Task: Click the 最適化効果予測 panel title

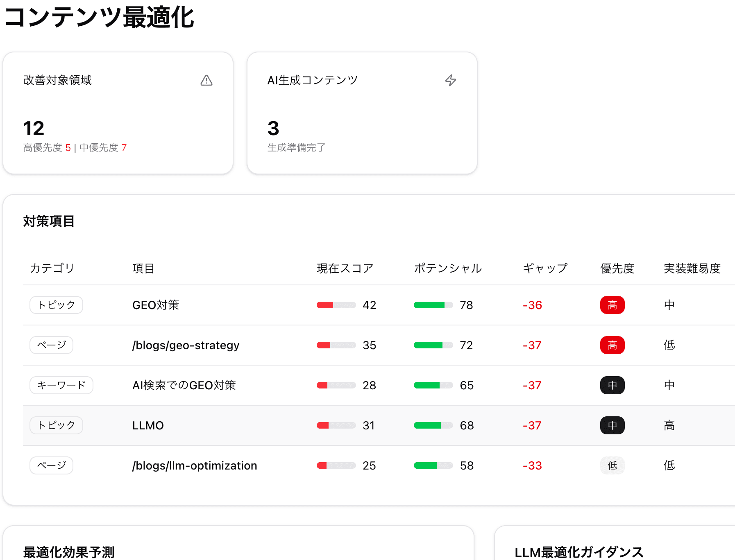Action: pos(69,552)
